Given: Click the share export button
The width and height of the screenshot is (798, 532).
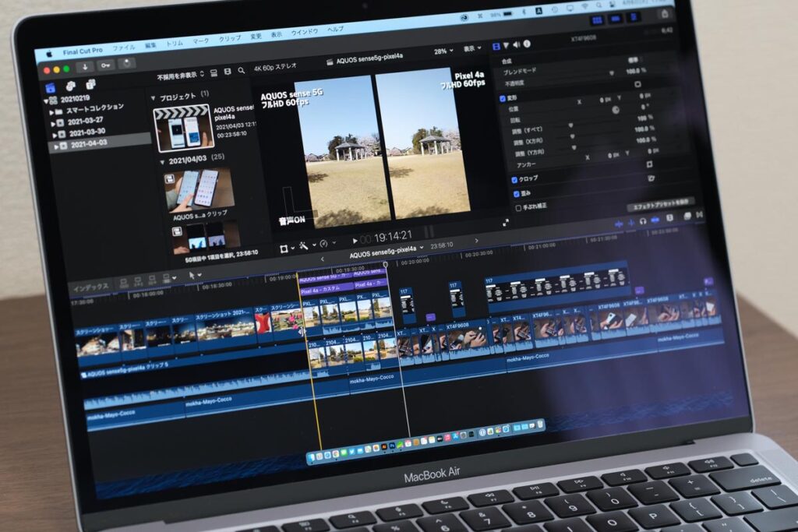Looking at the screenshot, I should click(665, 14).
